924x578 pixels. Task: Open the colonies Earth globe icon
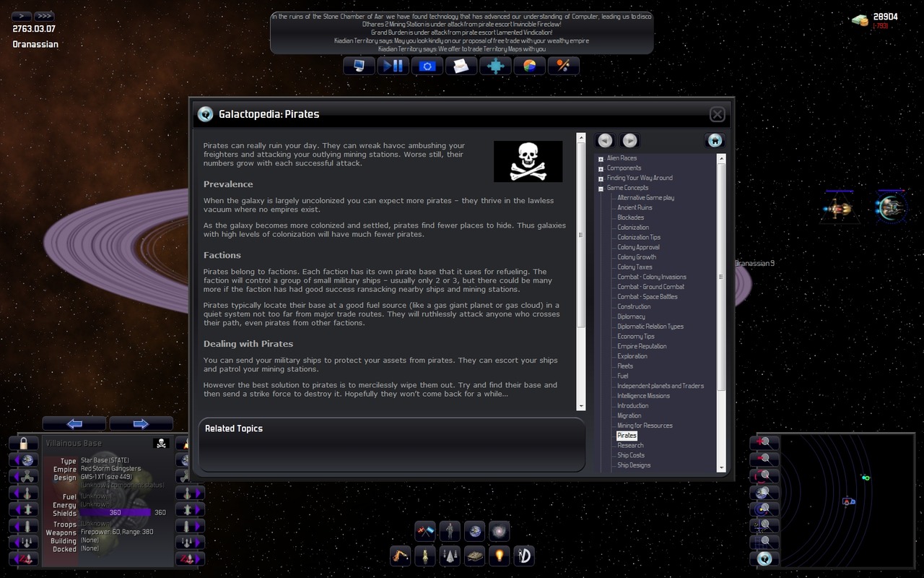474,532
